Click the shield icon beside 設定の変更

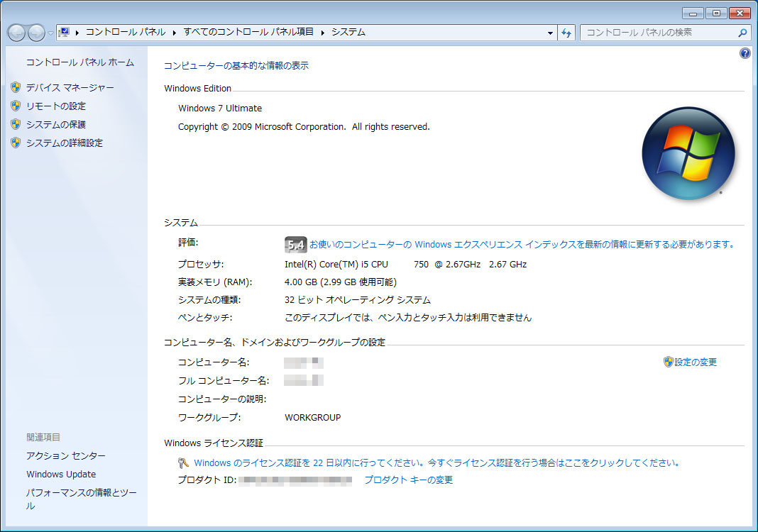pyautogui.click(x=668, y=362)
